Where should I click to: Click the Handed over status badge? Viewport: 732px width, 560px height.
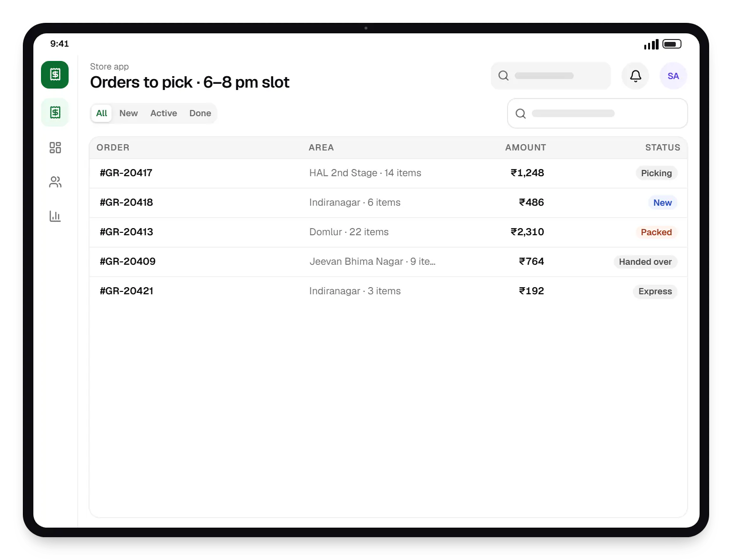pyautogui.click(x=645, y=262)
